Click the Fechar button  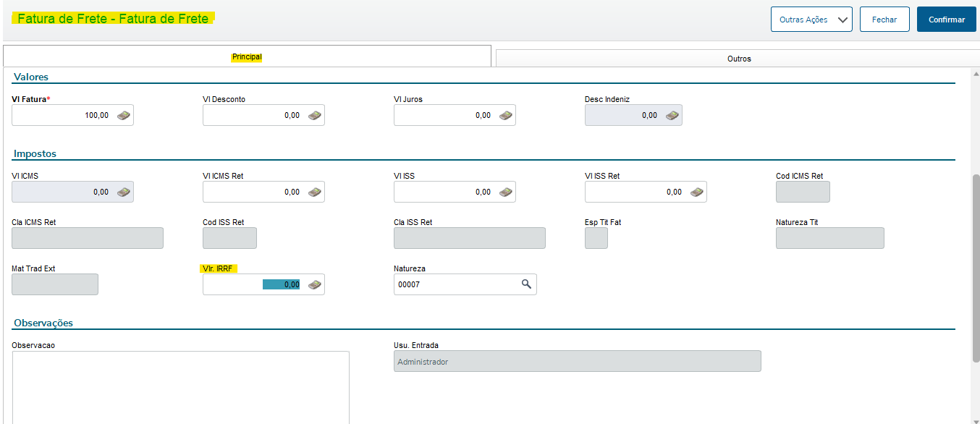884,20
